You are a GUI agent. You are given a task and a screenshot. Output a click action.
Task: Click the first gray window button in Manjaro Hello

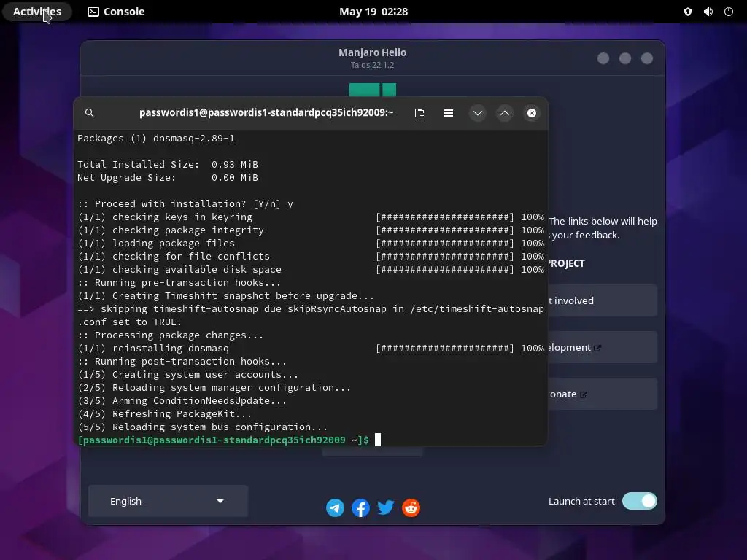point(603,58)
